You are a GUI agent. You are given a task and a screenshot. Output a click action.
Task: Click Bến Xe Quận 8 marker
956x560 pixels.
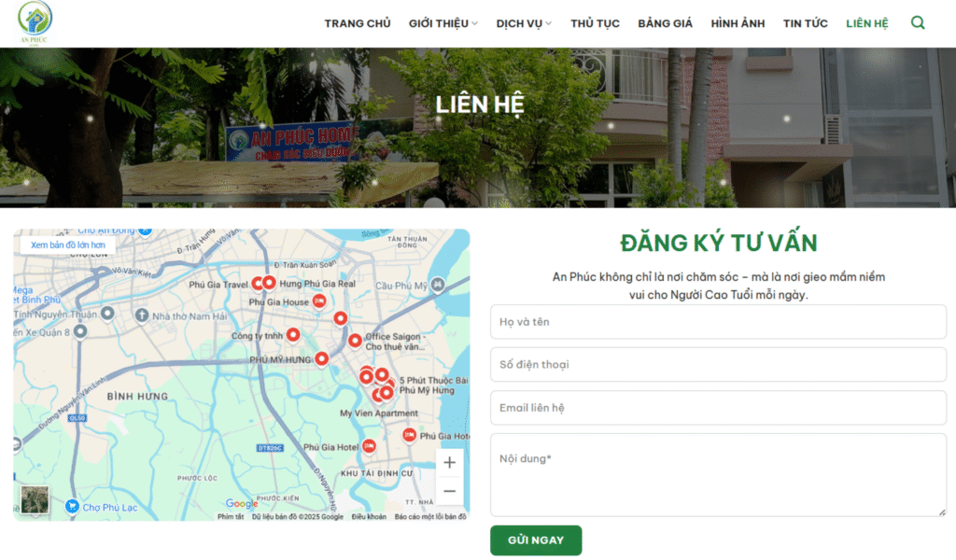80,331
